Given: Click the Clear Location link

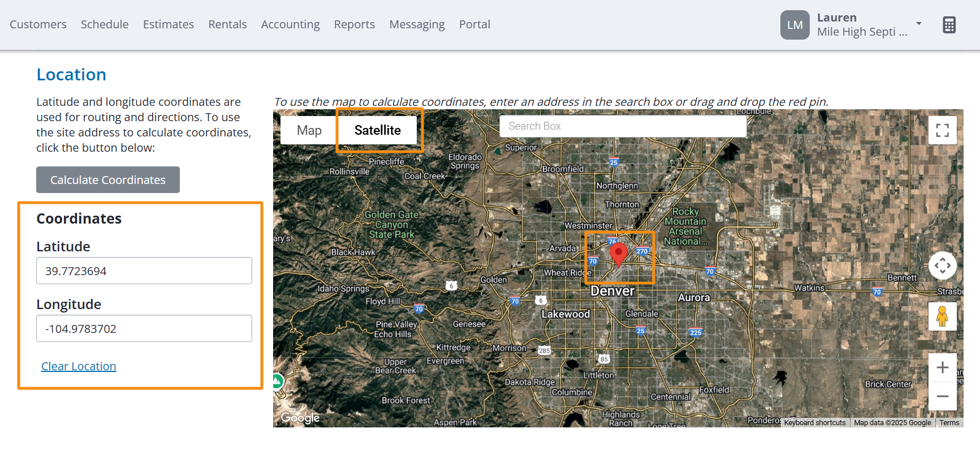Looking at the screenshot, I should pyautogui.click(x=79, y=366).
